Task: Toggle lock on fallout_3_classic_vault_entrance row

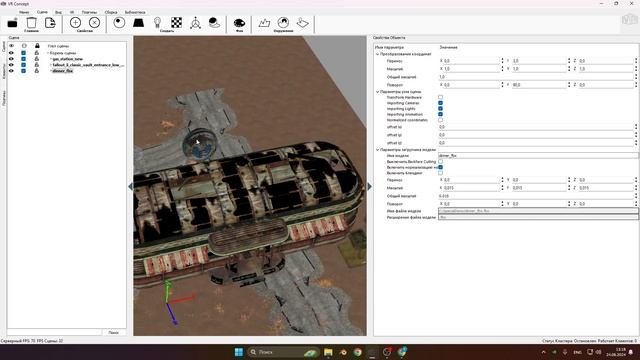Action: click(x=37, y=64)
